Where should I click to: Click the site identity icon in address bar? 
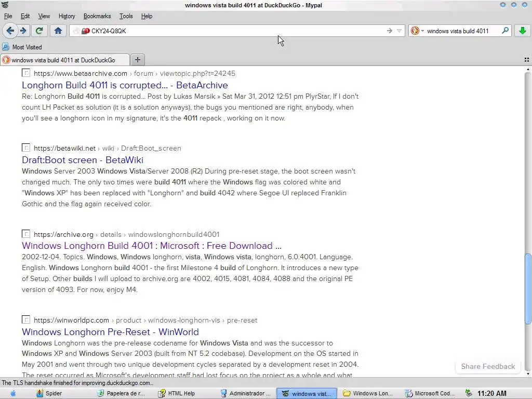(x=85, y=31)
